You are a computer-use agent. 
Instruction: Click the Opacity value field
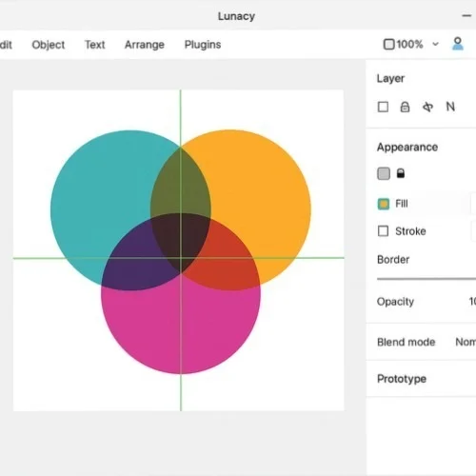pyautogui.click(x=472, y=301)
